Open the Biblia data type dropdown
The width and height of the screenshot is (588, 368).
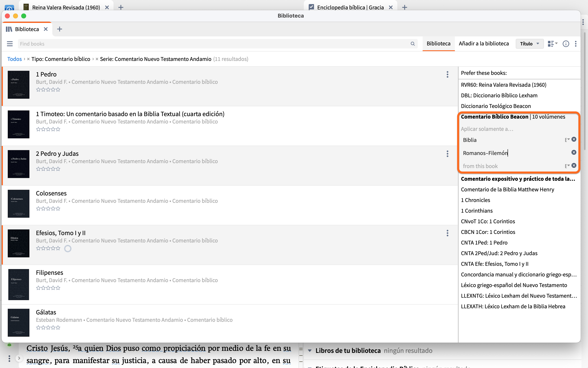(x=567, y=140)
